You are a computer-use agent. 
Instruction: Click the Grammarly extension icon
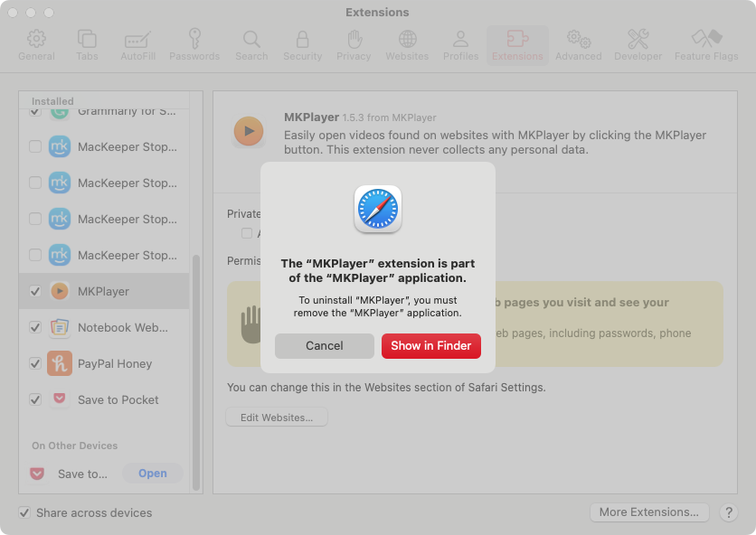click(x=60, y=114)
